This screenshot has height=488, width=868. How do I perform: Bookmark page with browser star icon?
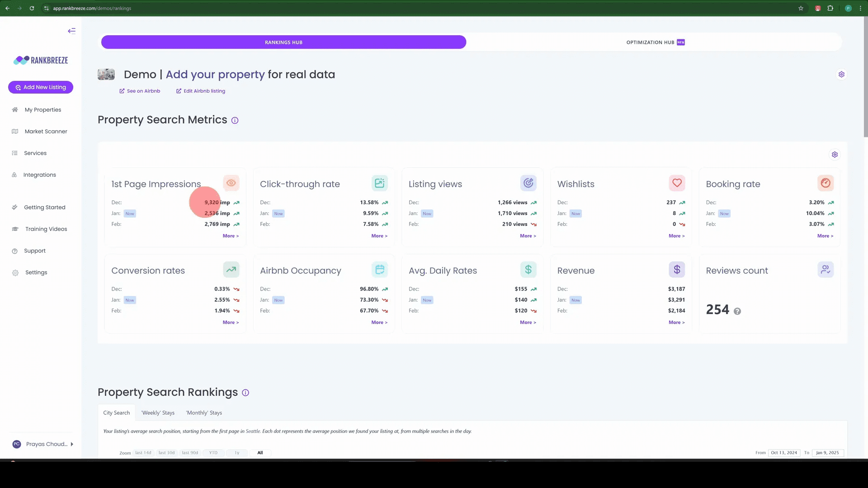tap(801, 8)
